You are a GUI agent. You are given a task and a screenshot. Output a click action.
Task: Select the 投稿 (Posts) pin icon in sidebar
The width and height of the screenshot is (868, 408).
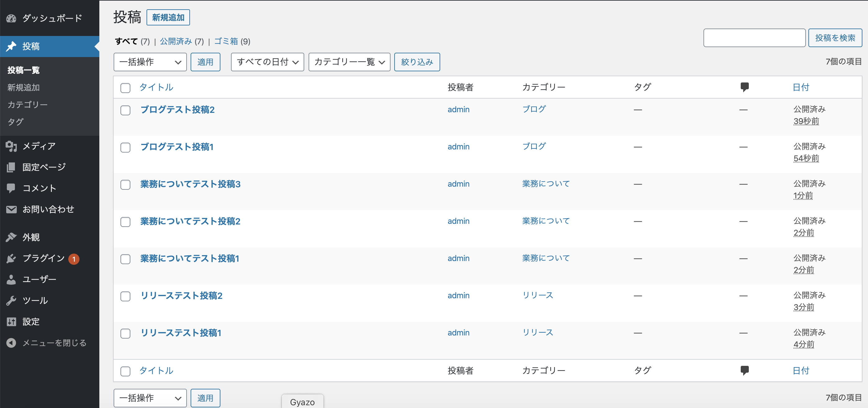[x=11, y=46]
